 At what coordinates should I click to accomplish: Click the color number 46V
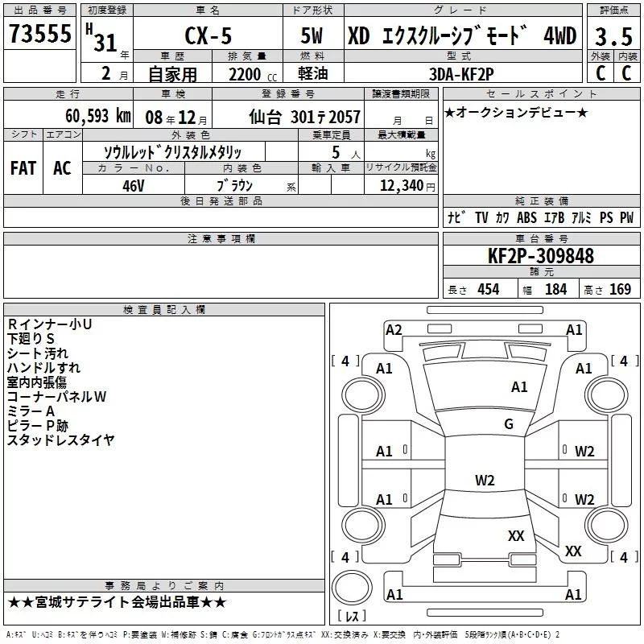pyautogui.click(x=133, y=186)
